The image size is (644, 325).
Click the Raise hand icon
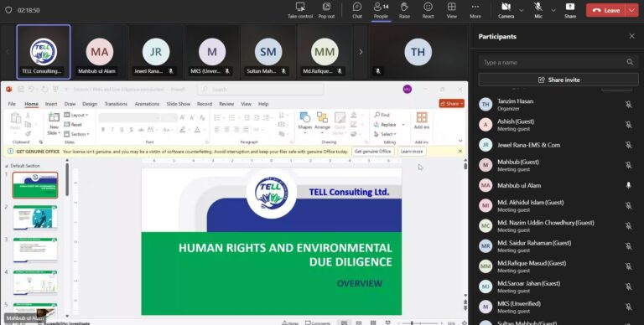point(404,7)
